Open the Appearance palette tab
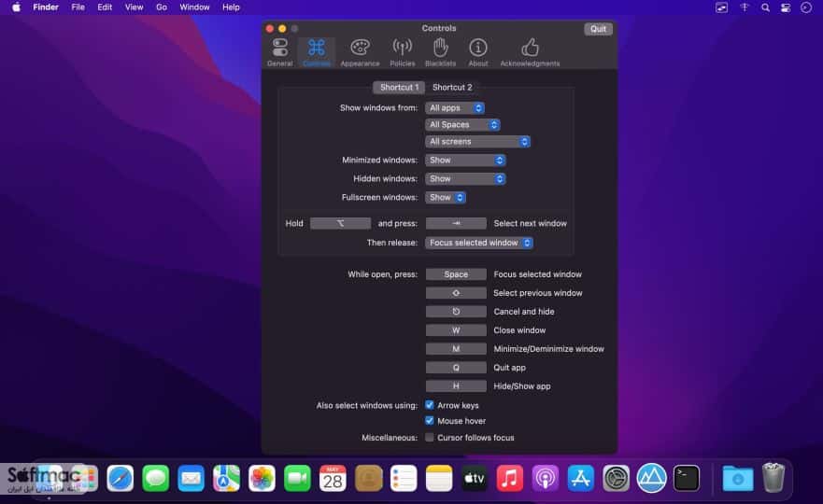The image size is (823, 504). pyautogui.click(x=360, y=52)
